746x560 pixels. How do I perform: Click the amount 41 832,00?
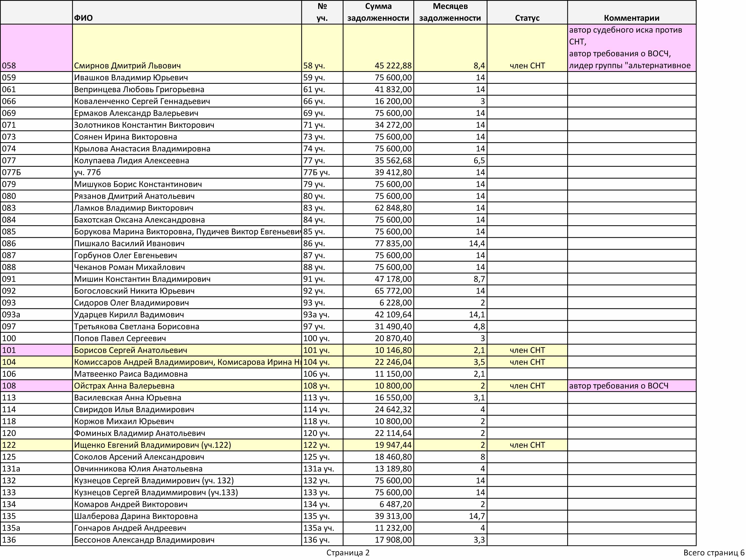pos(393,89)
